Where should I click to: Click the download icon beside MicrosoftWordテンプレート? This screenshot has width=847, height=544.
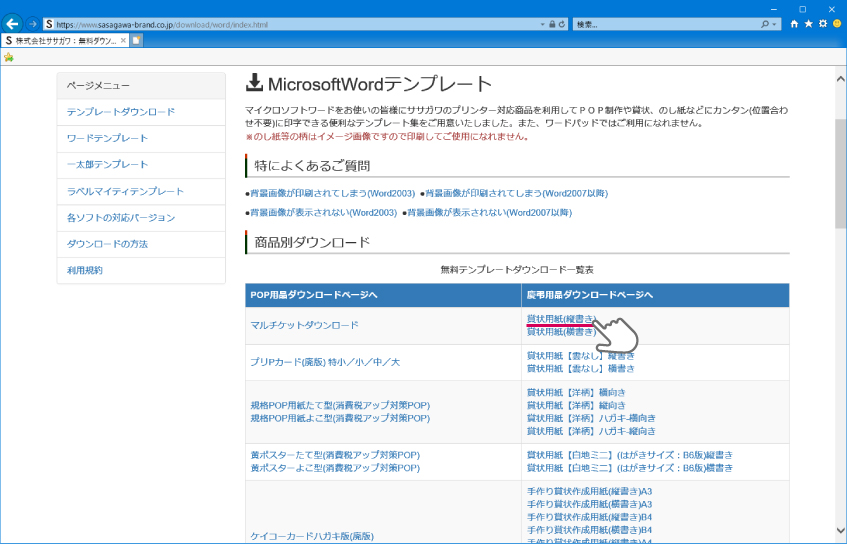coord(254,83)
